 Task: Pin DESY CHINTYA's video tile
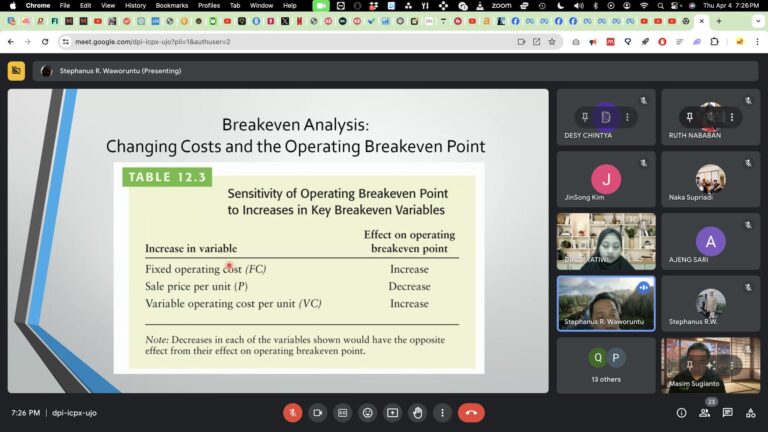[585, 117]
